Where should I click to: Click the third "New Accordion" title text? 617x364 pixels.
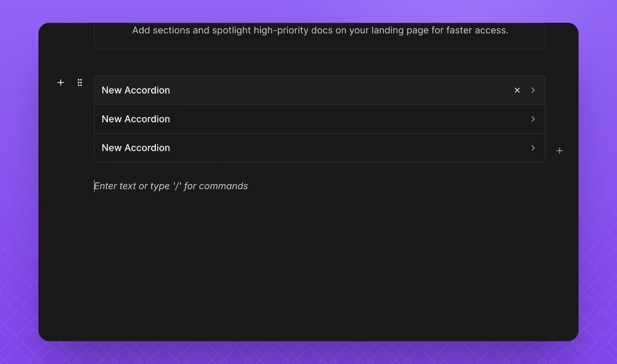click(x=136, y=148)
